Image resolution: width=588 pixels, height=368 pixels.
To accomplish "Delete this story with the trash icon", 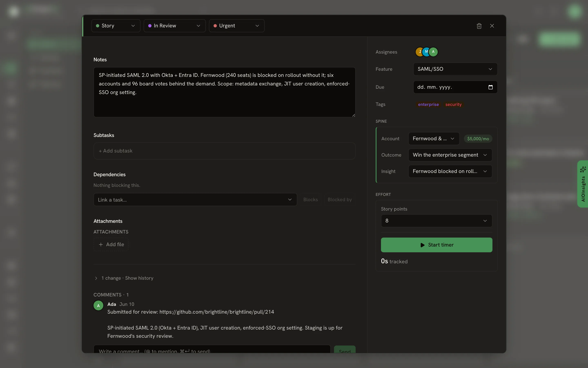I will [x=479, y=26].
